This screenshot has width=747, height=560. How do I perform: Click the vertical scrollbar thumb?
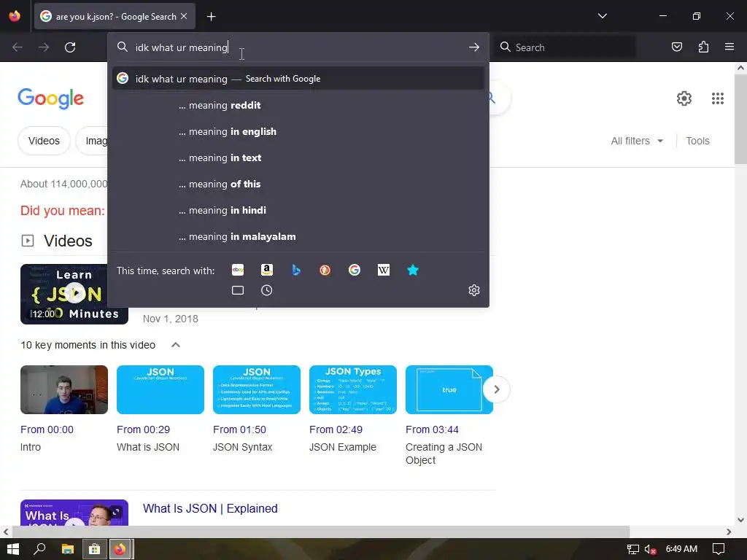coord(741,119)
